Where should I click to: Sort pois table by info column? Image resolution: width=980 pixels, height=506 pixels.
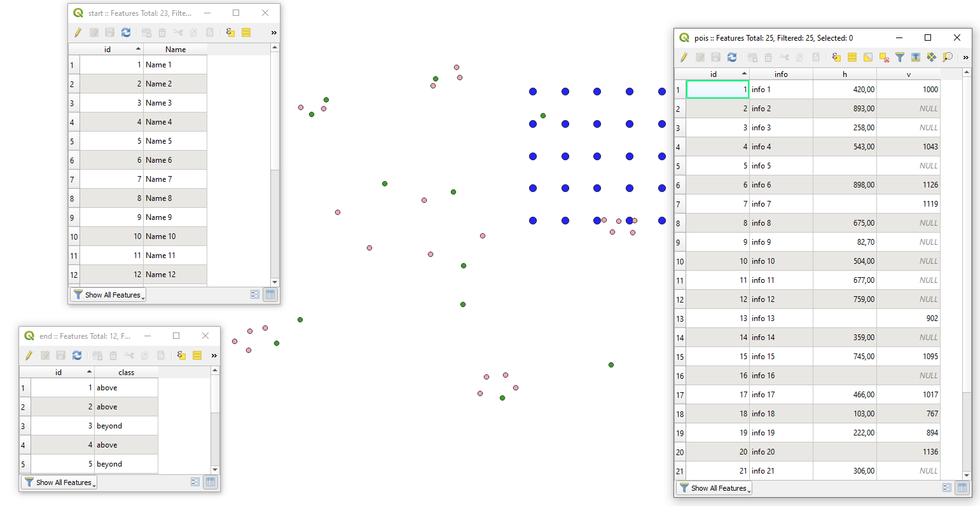[781, 74]
